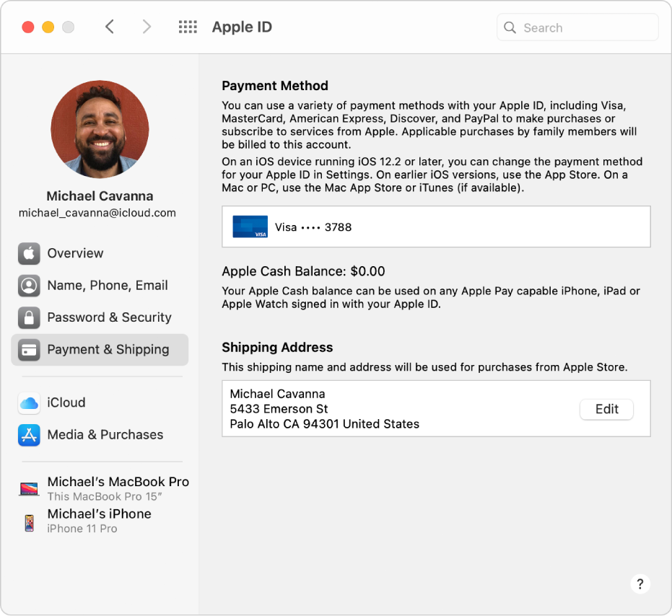Click Michael Cavanna's profile photo
The width and height of the screenshot is (672, 616).
100,130
